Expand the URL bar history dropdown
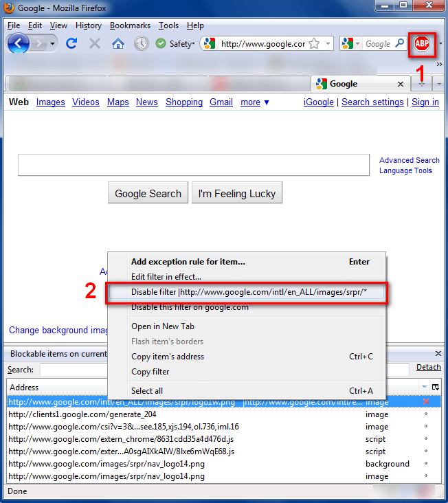The height and width of the screenshot is (503, 448). pos(328,43)
